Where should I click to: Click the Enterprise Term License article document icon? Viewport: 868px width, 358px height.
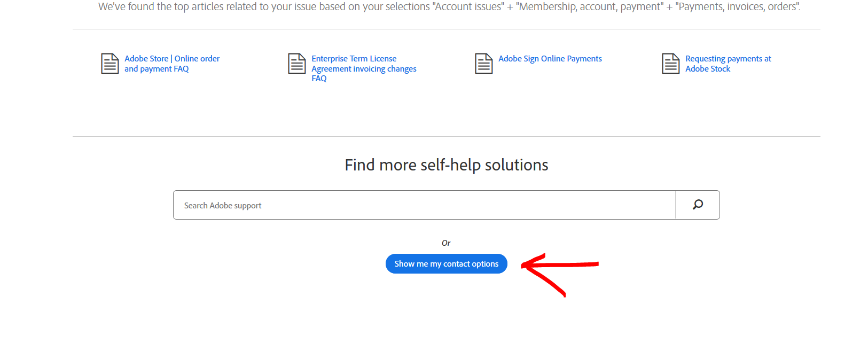tap(297, 63)
